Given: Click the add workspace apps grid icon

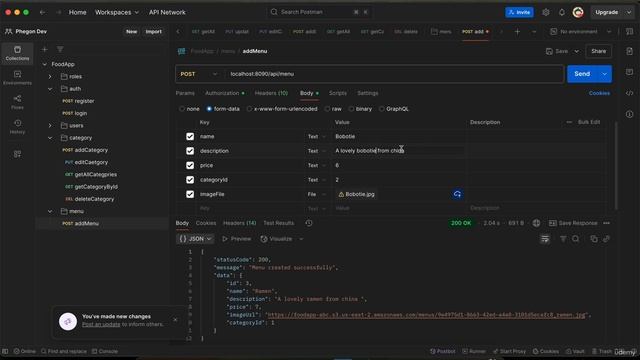Looking at the screenshot, I should (17, 154).
